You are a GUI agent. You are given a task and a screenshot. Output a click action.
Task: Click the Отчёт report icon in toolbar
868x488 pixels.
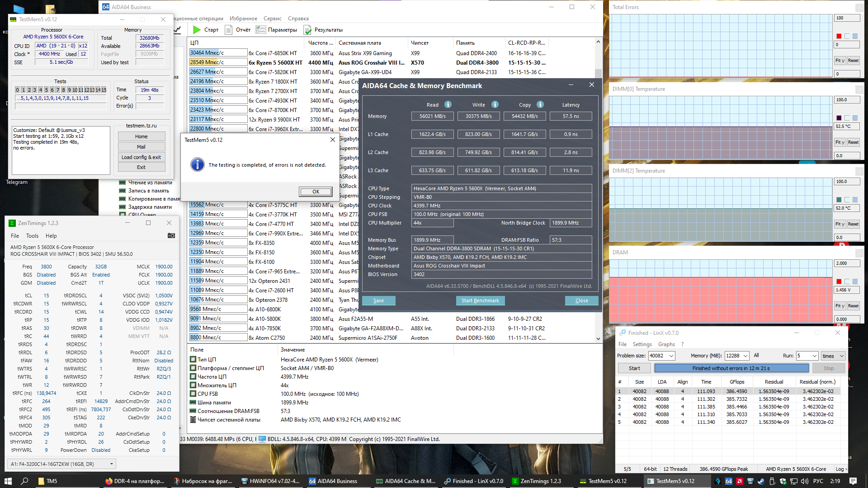[x=228, y=30]
